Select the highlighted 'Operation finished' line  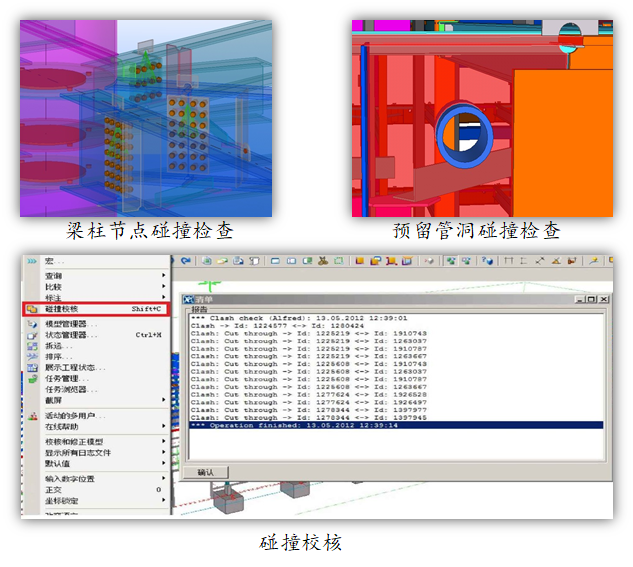pyautogui.click(x=396, y=425)
